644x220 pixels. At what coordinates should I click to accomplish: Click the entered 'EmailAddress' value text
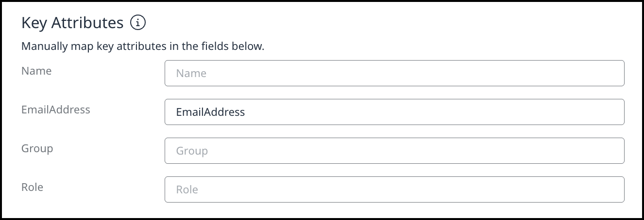click(210, 112)
